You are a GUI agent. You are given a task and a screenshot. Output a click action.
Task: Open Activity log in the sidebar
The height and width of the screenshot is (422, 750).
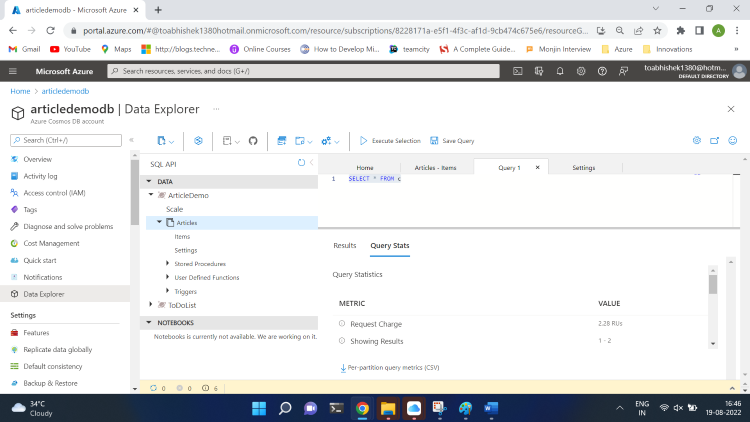(40, 176)
